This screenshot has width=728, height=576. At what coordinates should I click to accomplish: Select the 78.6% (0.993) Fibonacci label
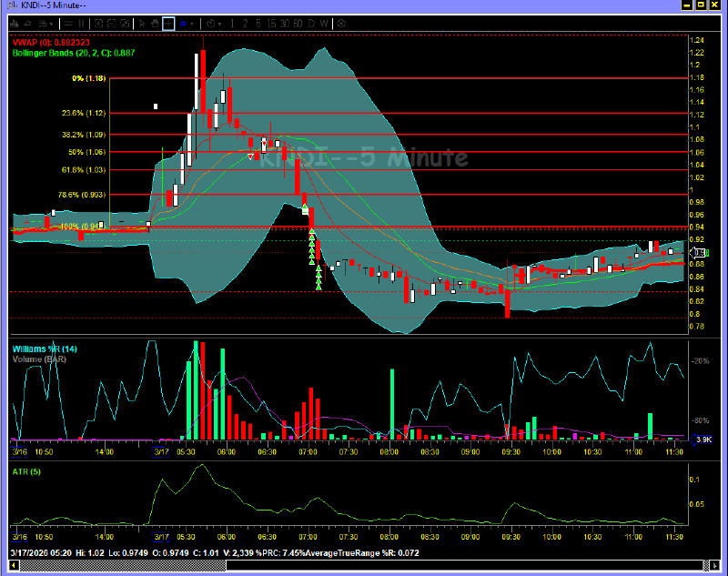point(82,195)
